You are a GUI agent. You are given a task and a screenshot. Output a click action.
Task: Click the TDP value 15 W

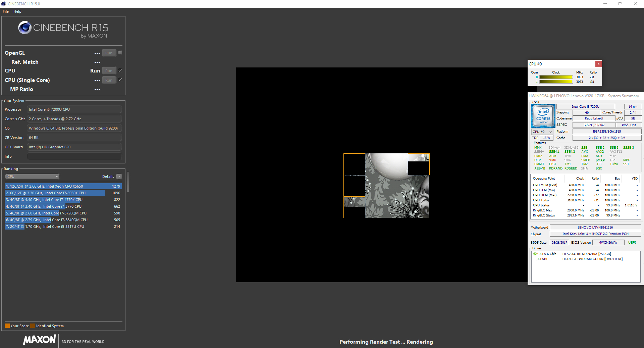547,138
